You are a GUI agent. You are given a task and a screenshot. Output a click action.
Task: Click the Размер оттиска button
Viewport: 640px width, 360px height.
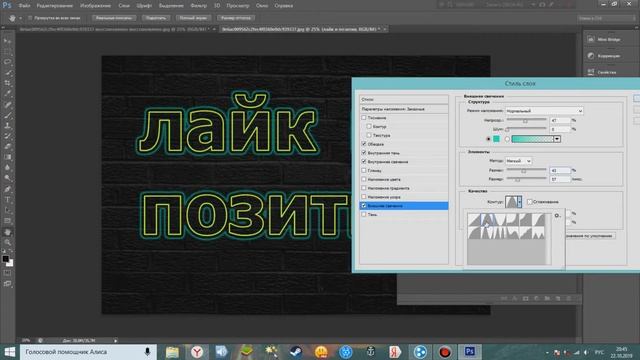[x=236, y=18]
